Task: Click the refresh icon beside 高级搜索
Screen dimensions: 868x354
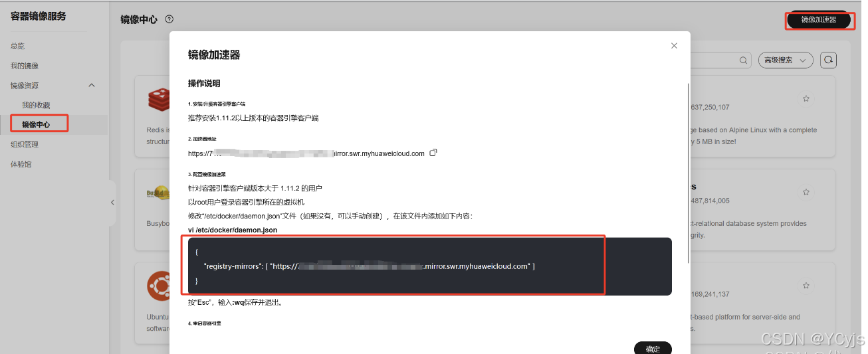Action: coord(828,60)
